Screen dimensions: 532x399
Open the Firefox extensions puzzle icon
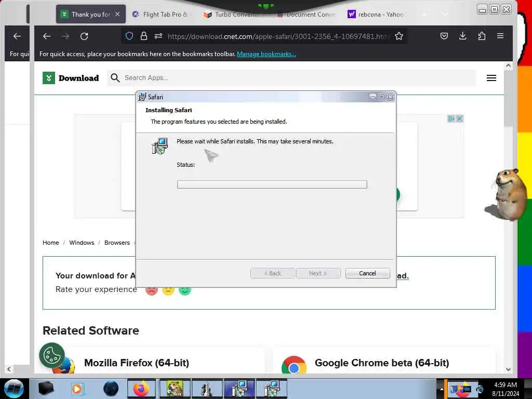[x=482, y=36]
